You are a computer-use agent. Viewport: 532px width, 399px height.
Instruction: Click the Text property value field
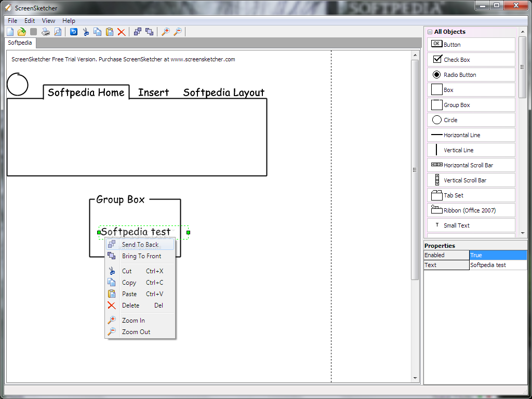498,265
